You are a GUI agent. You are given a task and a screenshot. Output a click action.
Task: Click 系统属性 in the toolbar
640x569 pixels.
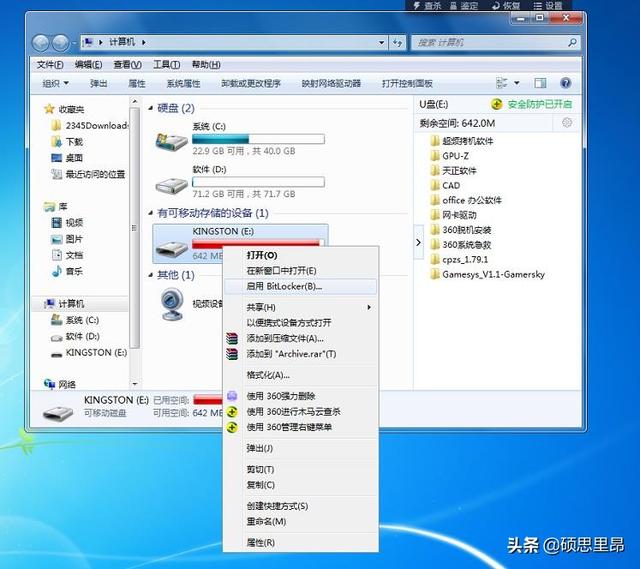coord(183,83)
